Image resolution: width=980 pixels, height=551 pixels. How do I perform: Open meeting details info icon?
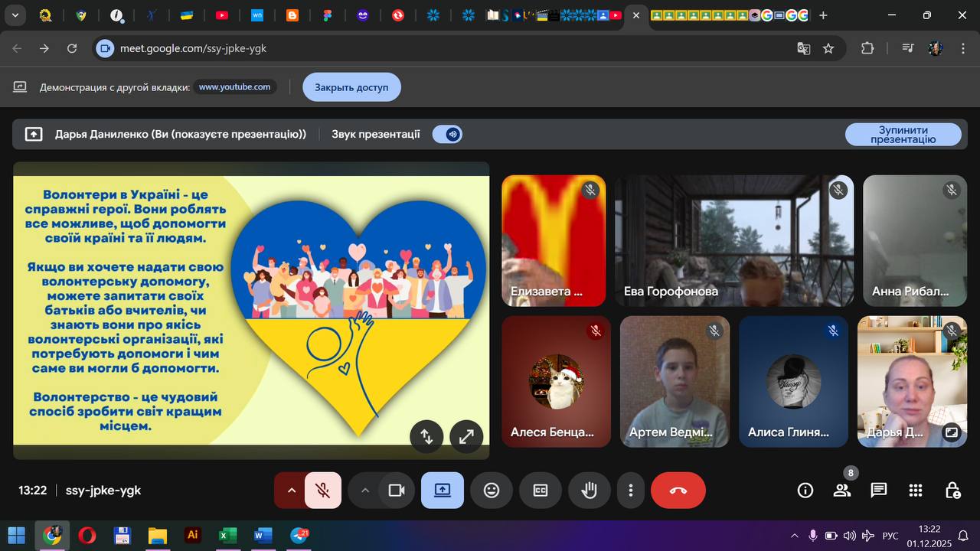(x=805, y=491)
